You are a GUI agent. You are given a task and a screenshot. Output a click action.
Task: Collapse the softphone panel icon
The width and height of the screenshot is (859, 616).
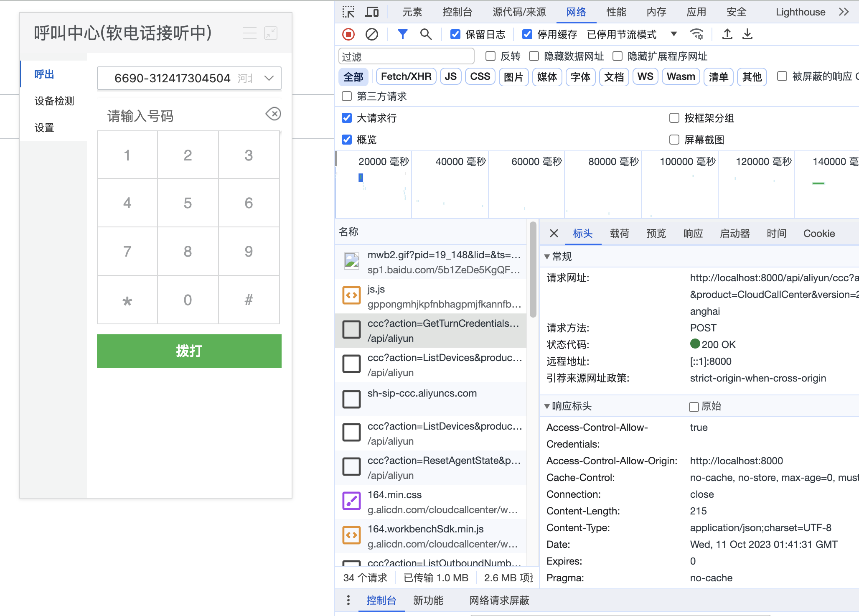(x=271, y=33)
